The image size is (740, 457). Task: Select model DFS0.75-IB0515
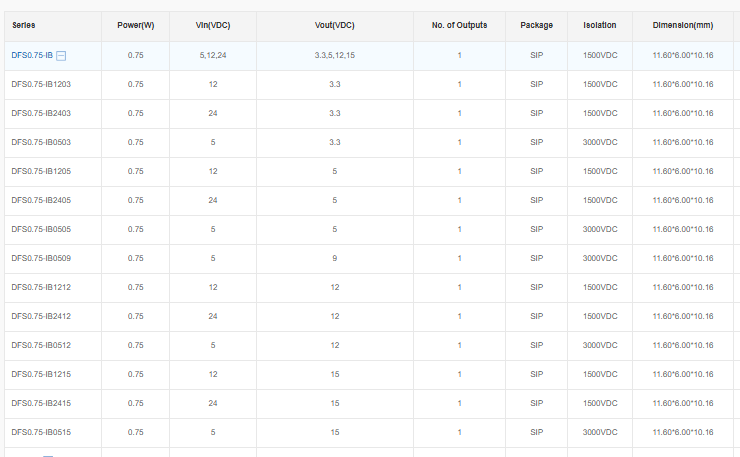[41, 432]
